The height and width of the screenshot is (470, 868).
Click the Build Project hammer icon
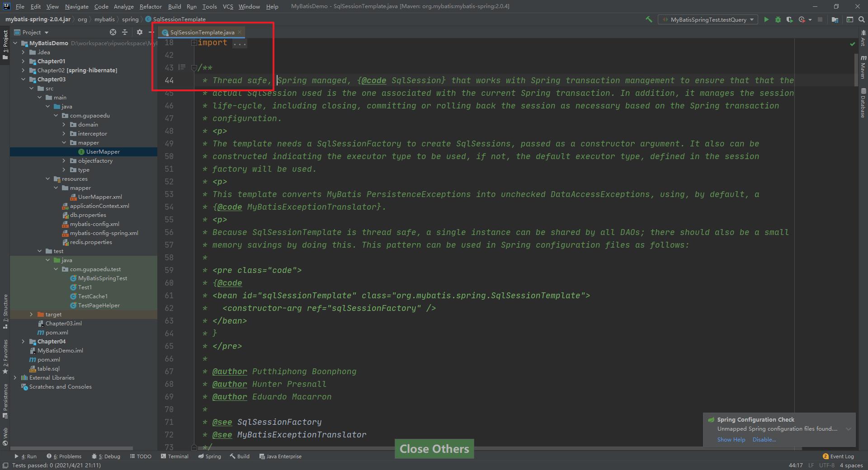click(x=649, y=19)
